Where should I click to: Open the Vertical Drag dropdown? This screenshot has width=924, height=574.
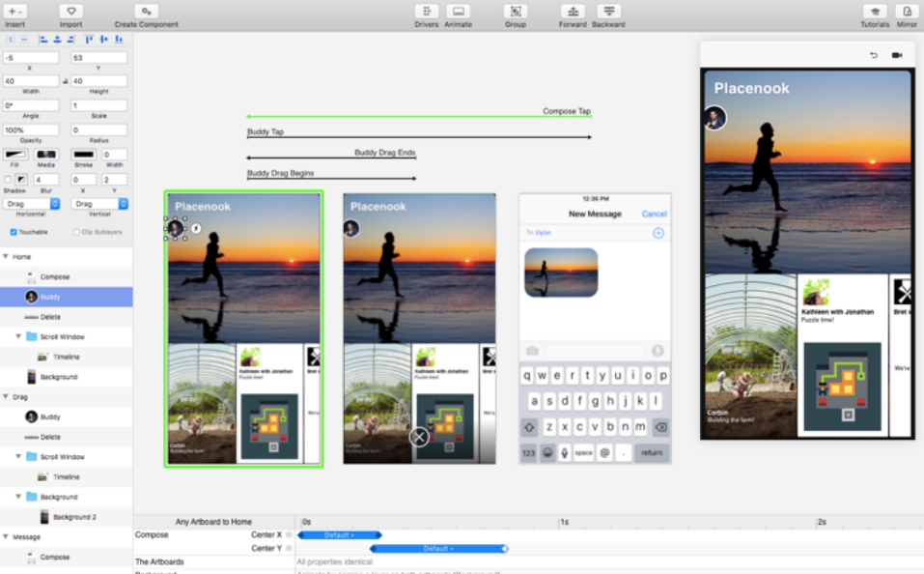point(99,204)
